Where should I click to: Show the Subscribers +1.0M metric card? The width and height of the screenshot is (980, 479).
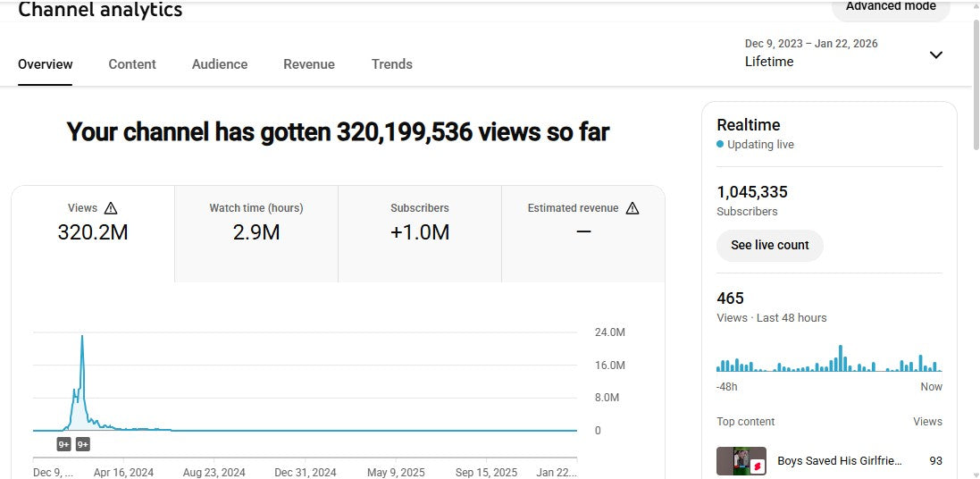[x=420, y=232]
